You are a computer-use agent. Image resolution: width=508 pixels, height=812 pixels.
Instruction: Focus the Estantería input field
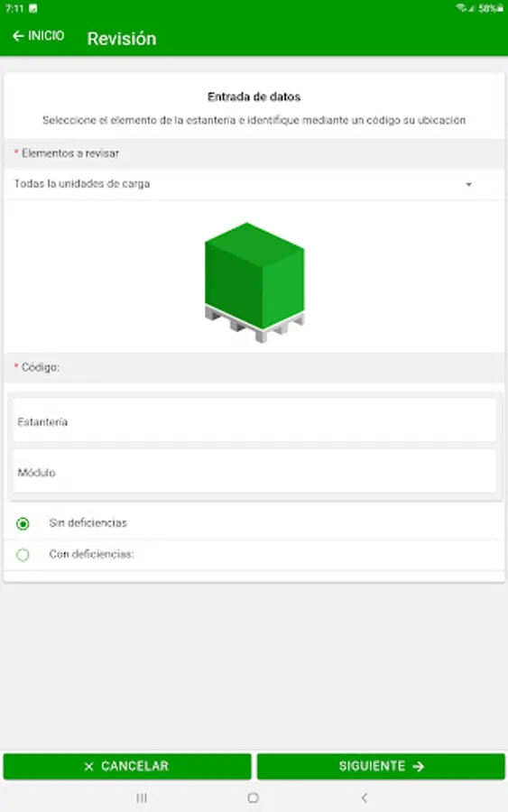pos(254,420)
